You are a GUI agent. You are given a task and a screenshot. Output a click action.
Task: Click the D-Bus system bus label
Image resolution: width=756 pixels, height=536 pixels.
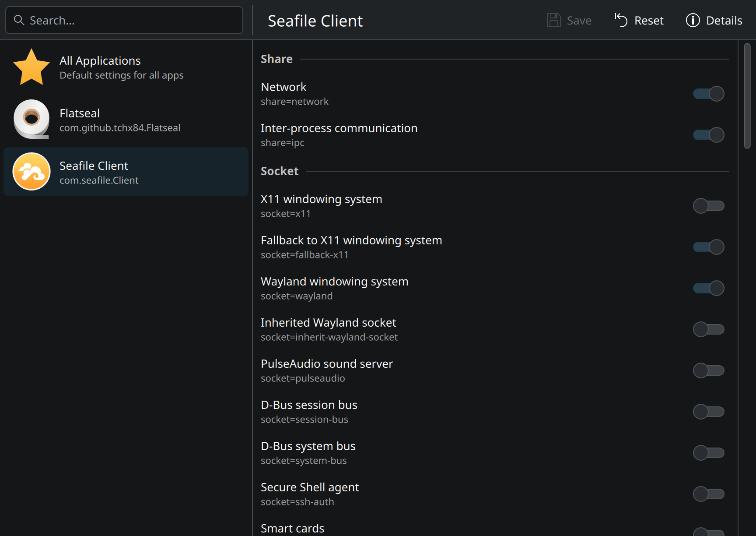coord(308,446)
